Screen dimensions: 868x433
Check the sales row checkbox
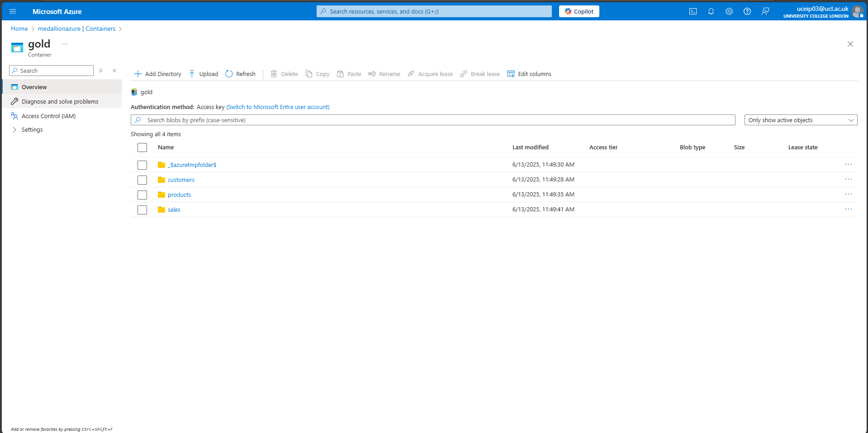click(x=142, y=210)
